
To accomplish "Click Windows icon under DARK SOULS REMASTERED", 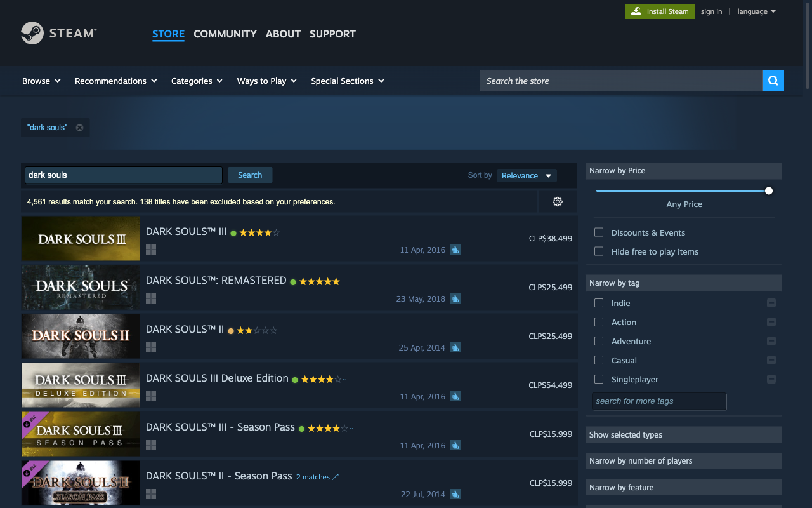I will coord(151,298).
